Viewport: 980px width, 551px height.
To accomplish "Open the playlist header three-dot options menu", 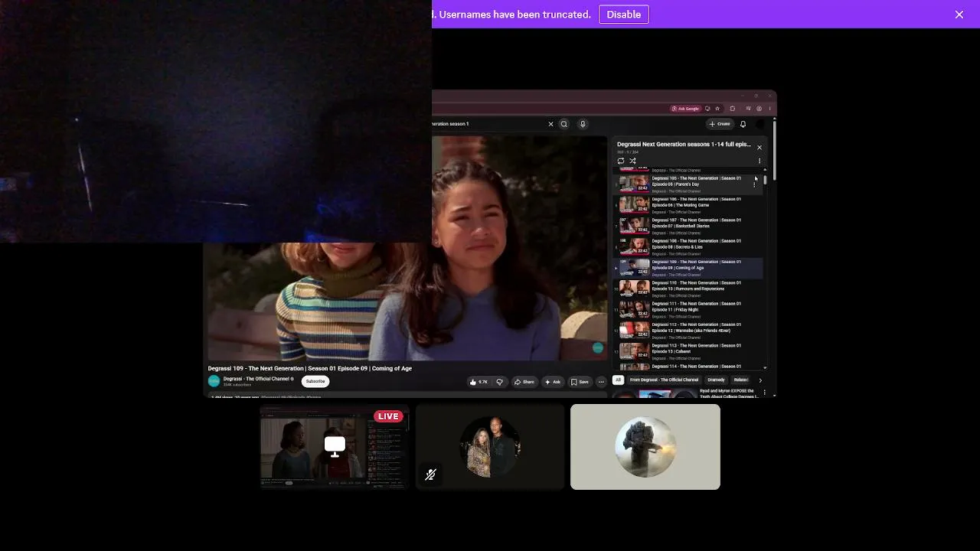I will pyautogui.click(x=759, y=161).
